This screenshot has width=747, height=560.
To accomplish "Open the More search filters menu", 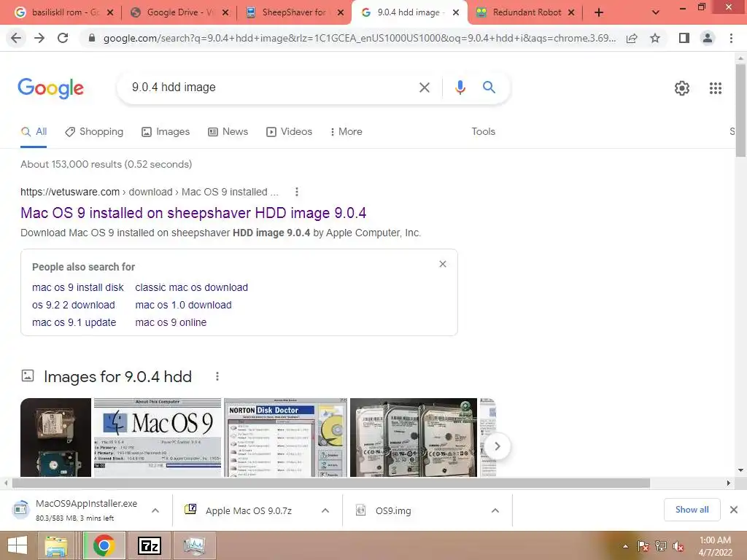I will point(346,131).
